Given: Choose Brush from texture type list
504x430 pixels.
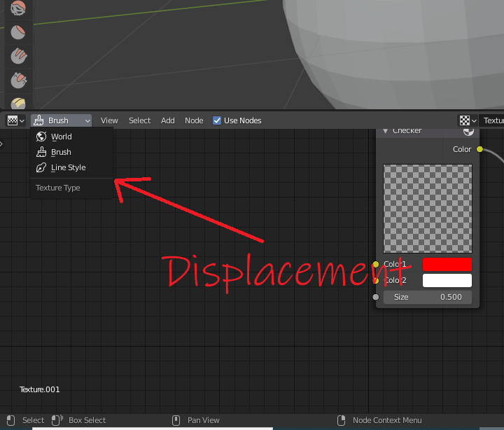Looking at the screenshot, I should point(71,152).
